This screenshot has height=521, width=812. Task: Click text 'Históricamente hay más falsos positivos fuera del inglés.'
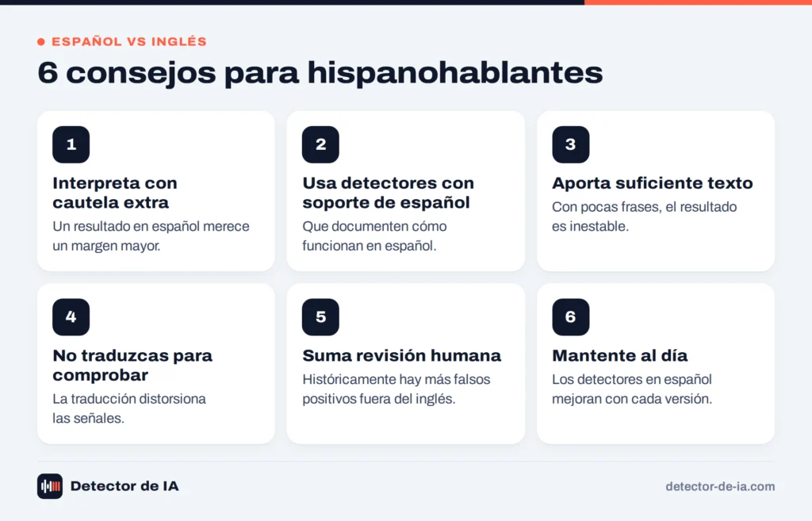(x=396, y=389)
